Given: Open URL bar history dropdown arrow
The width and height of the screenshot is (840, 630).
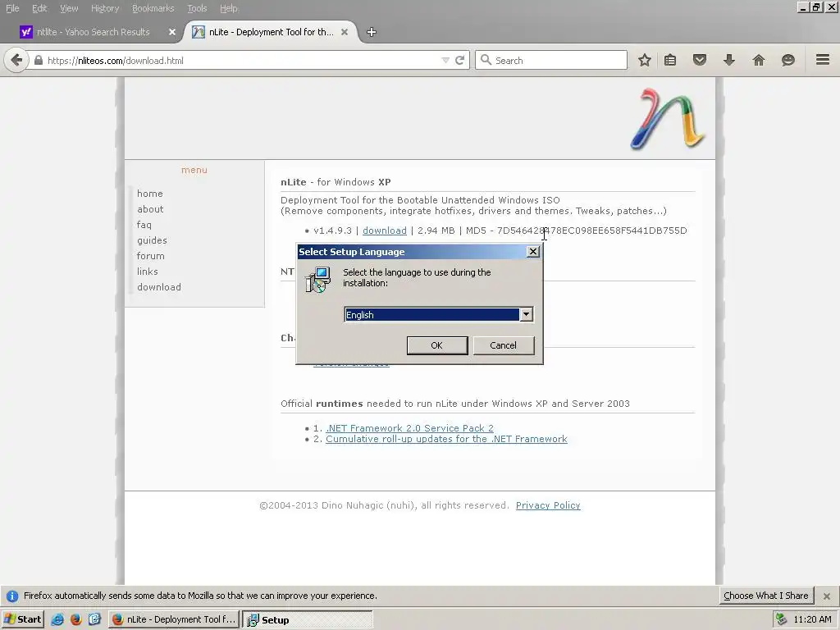Looking at the screenshot, I should [445, 60].
